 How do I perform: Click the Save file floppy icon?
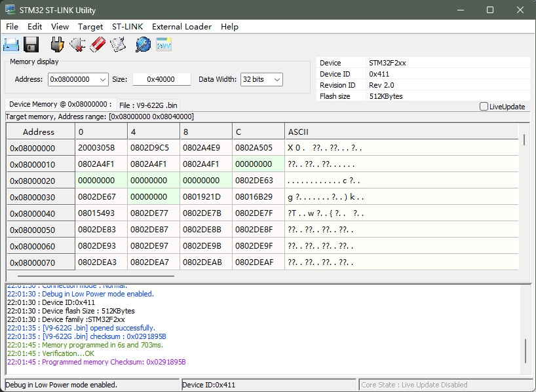31,45
